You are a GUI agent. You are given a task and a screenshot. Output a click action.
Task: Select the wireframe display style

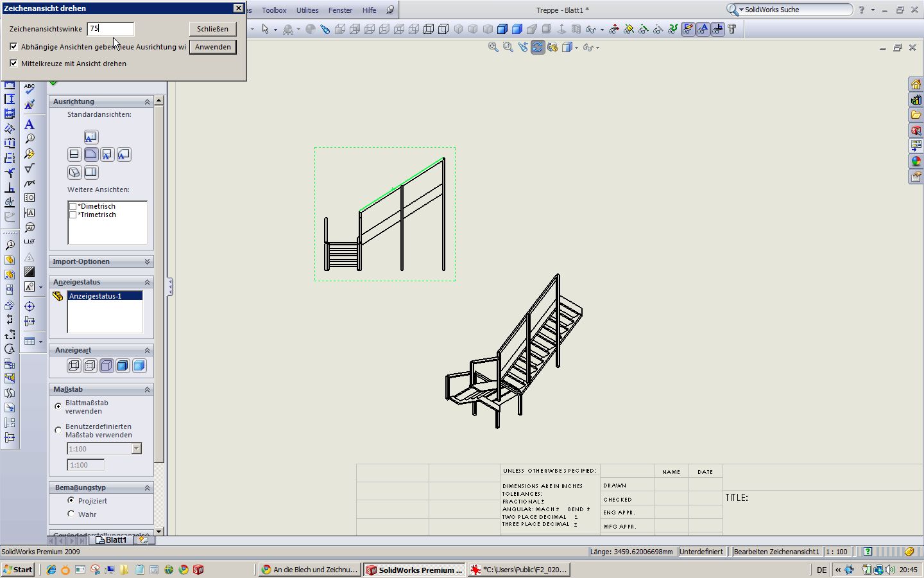point(74,365)
